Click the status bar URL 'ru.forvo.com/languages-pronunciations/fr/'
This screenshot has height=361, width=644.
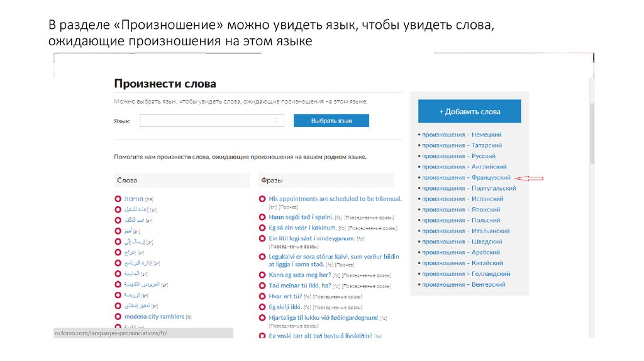point(111,333)
